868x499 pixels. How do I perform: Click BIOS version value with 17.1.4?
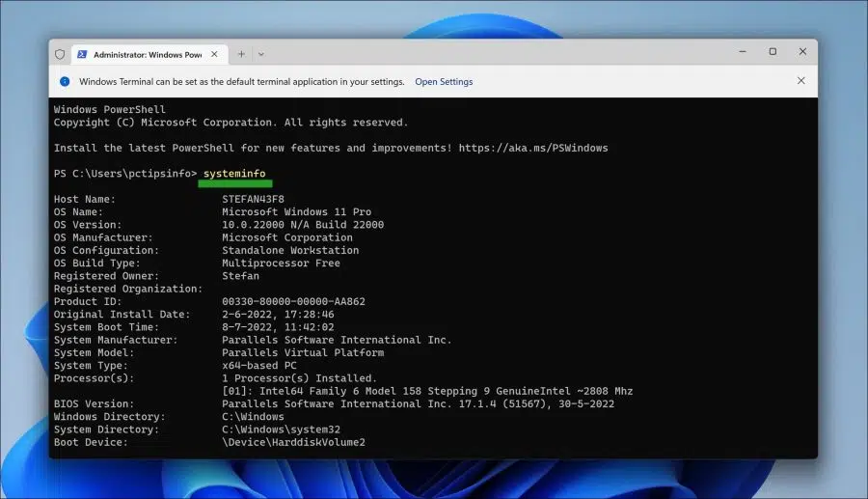pos(418,403)
